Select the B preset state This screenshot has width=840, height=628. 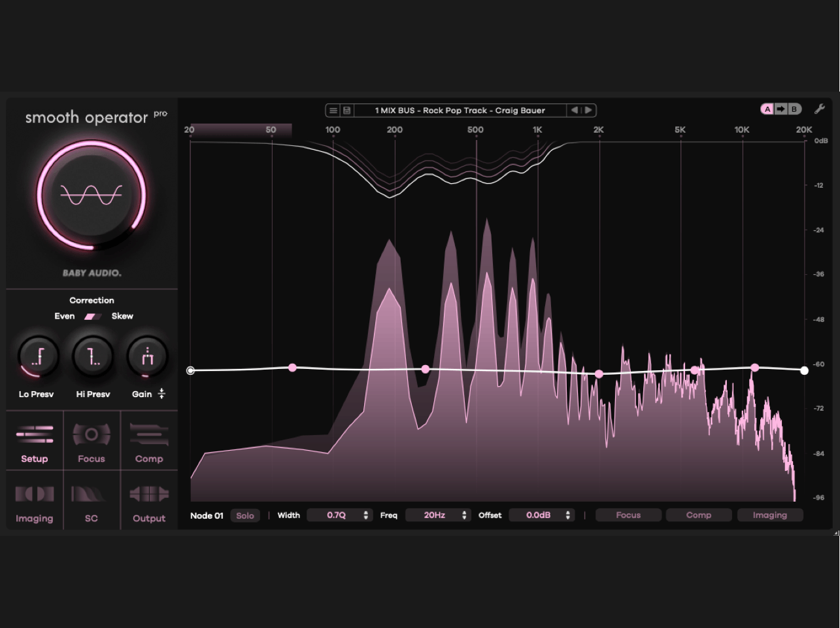pyautogui.click(x=794, y=109)
